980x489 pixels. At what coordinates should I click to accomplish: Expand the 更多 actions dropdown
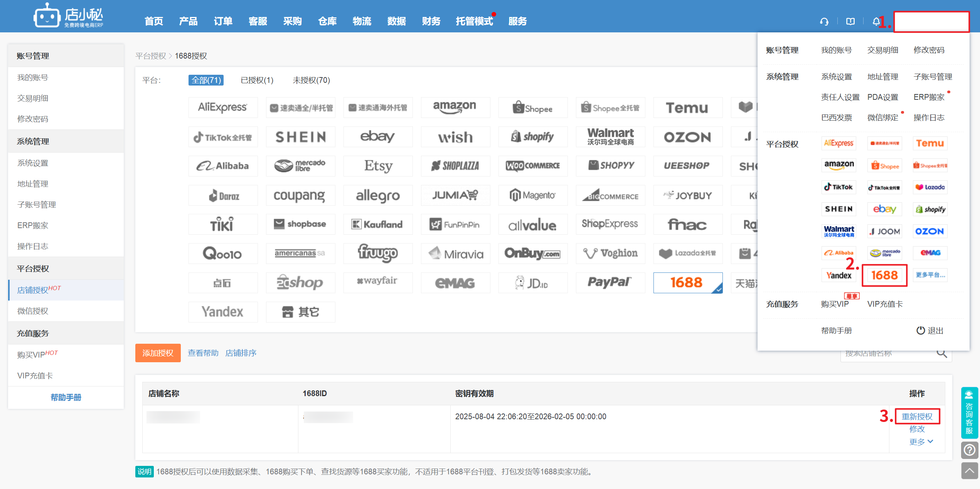point(921,442)
